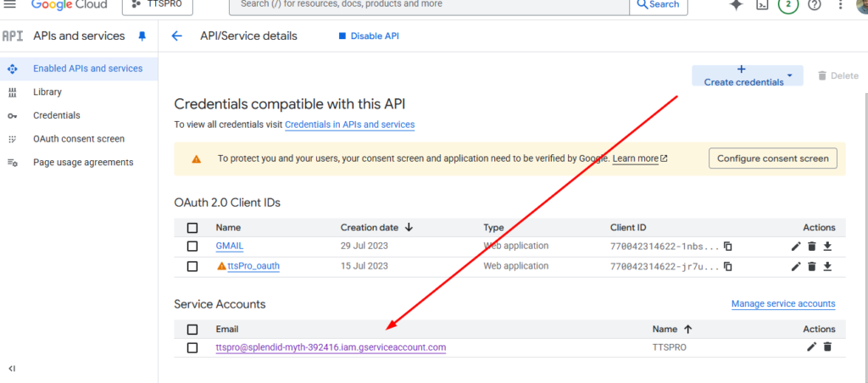Click the Google Cloud logo
Screen dimensions: 868x383
tap(70, 4)
